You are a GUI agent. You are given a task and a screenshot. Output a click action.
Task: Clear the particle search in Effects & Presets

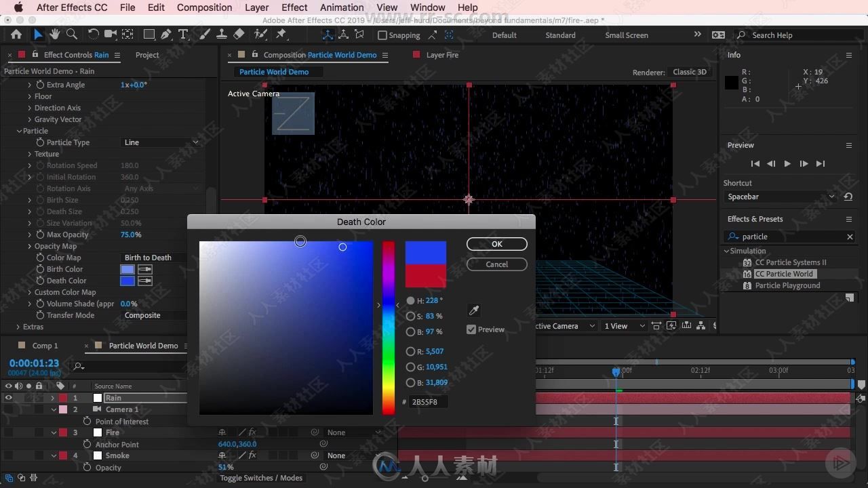tap(850, 237)
